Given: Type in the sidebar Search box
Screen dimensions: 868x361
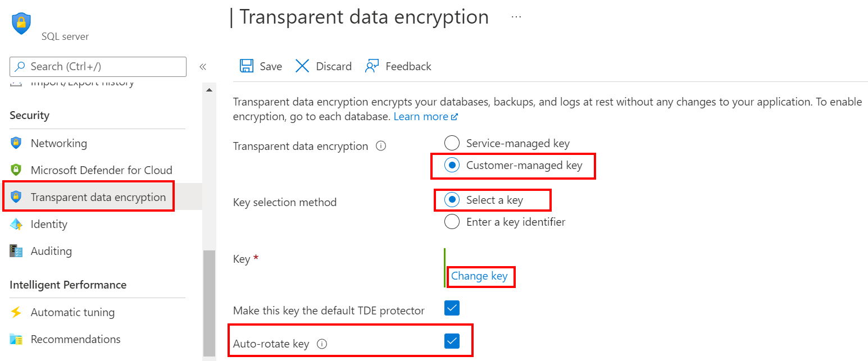Looking at the screenshot, I should click(x=104, y=66).
